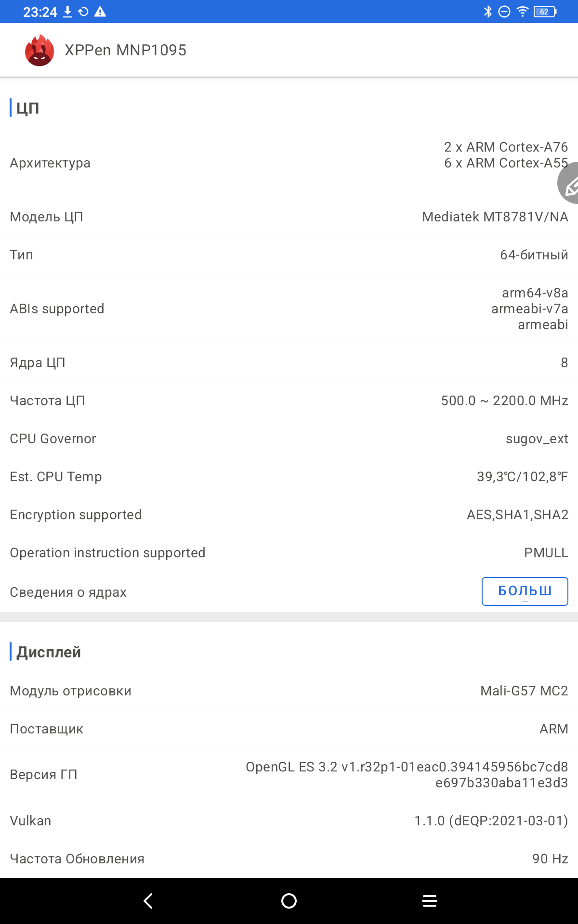Tap the download notification icon
This screenshot has width=578, height=924.
point(68,12)
